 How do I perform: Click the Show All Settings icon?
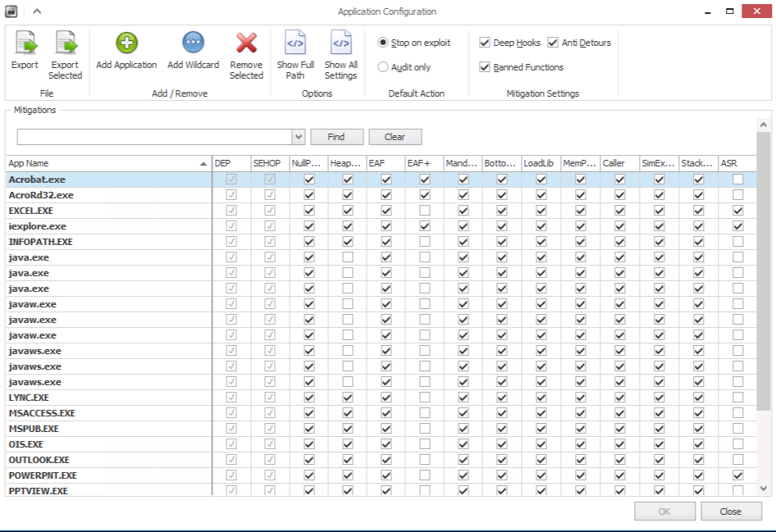coord(340,43)
